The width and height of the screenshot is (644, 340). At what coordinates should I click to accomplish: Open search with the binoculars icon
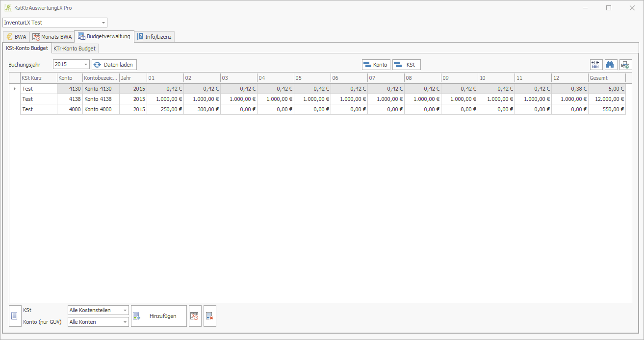611,65
